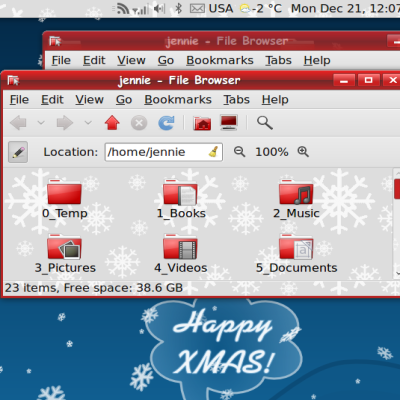
Task: Reset zoom via the 100% label
Action: 272,152
